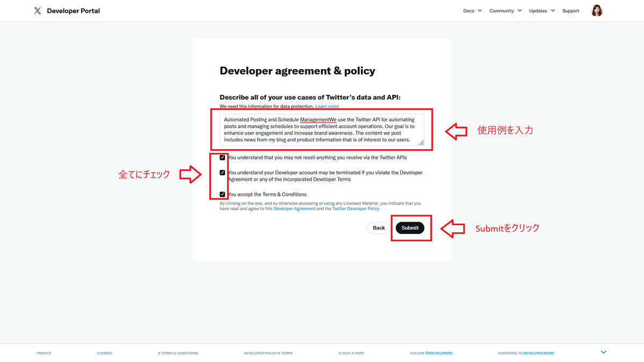The width and height of the screenshot is (644, 362).
Task: Expand the footer chevron arrow
Action: (603, 352)
